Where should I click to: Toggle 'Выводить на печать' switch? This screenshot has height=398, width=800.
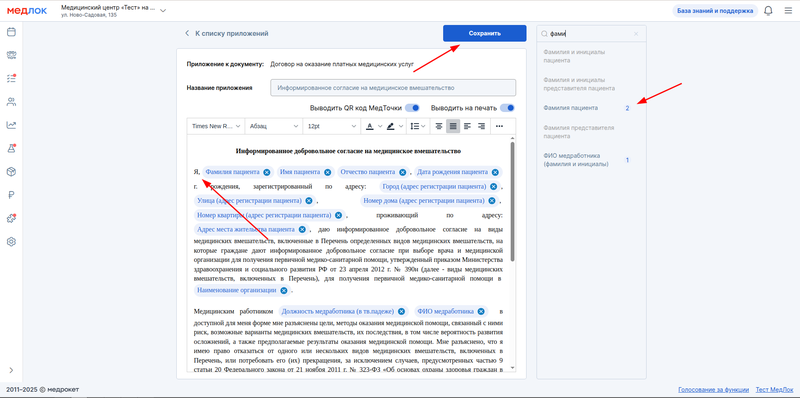point(507,108)
